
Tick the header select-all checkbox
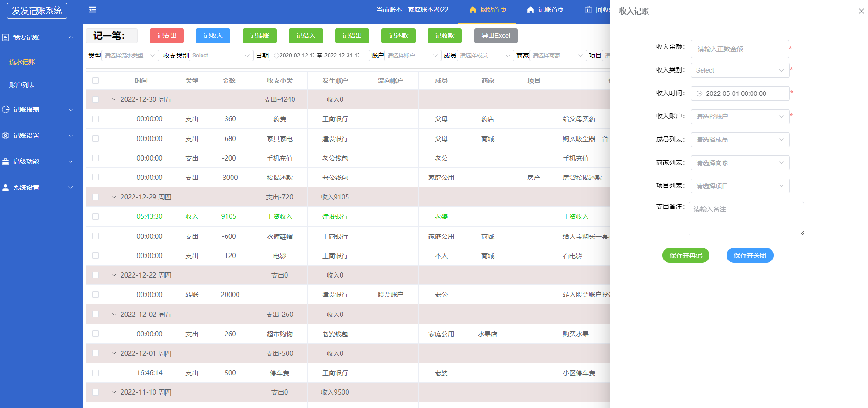coord(96,80)
